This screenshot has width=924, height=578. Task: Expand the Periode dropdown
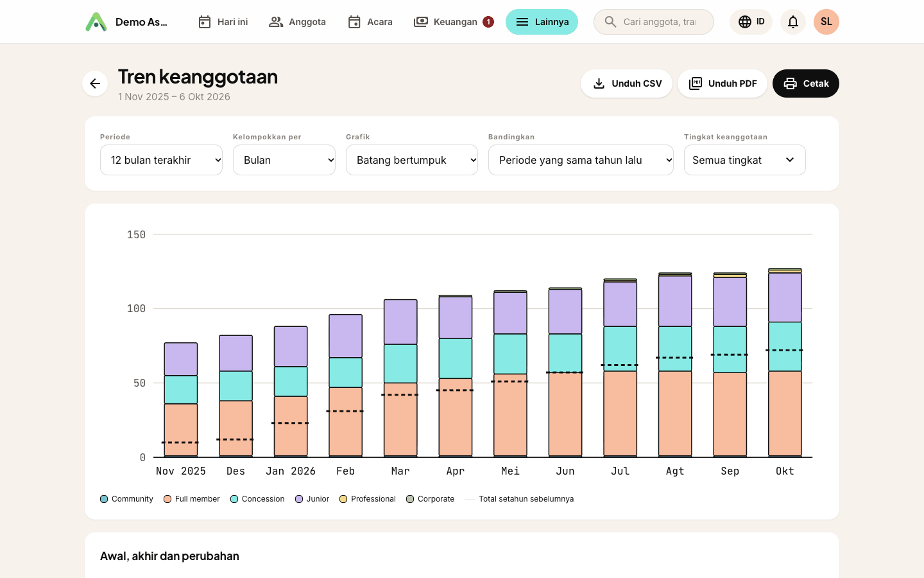click(x=161, y=160)
